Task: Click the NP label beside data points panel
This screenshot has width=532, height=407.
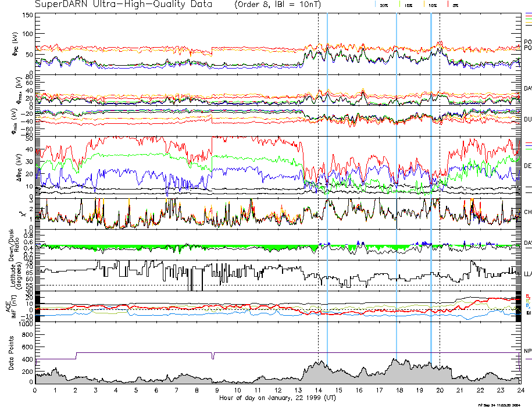Action: [527, 351]
